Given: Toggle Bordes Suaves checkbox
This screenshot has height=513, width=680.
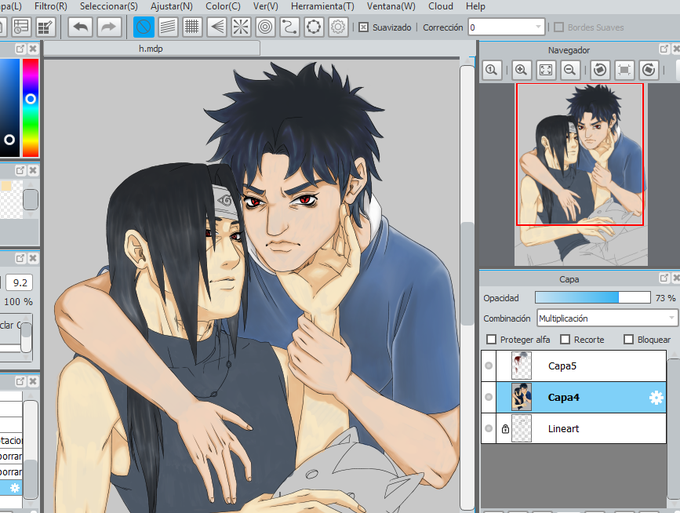Looking at the screenshot, I should (559, 27).
